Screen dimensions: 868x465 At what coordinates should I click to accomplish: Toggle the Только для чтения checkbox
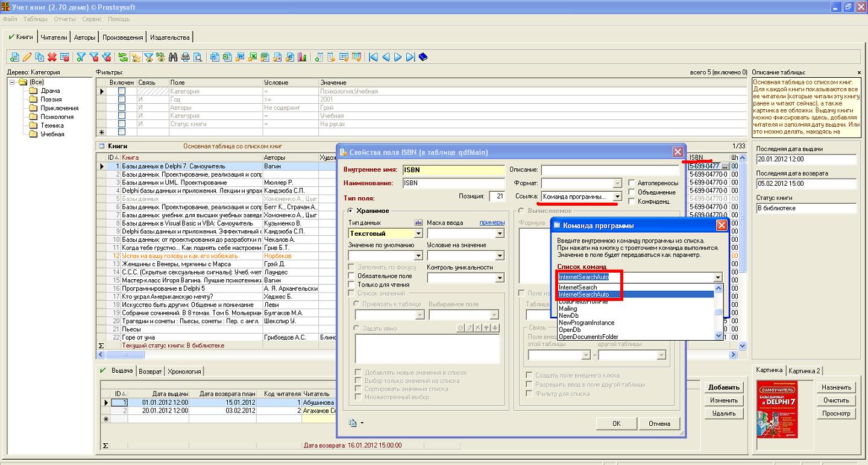[353, 285]
